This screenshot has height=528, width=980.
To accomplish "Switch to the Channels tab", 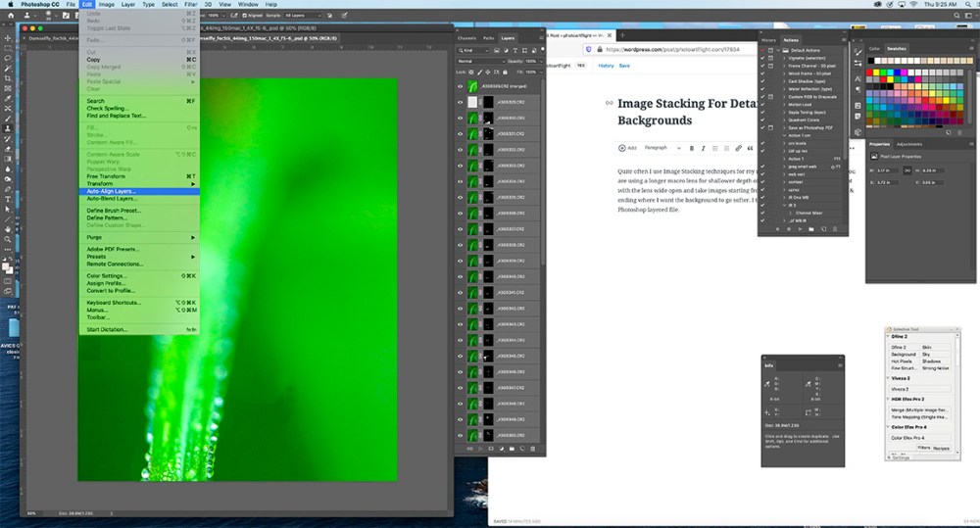I will pos(467,38).
